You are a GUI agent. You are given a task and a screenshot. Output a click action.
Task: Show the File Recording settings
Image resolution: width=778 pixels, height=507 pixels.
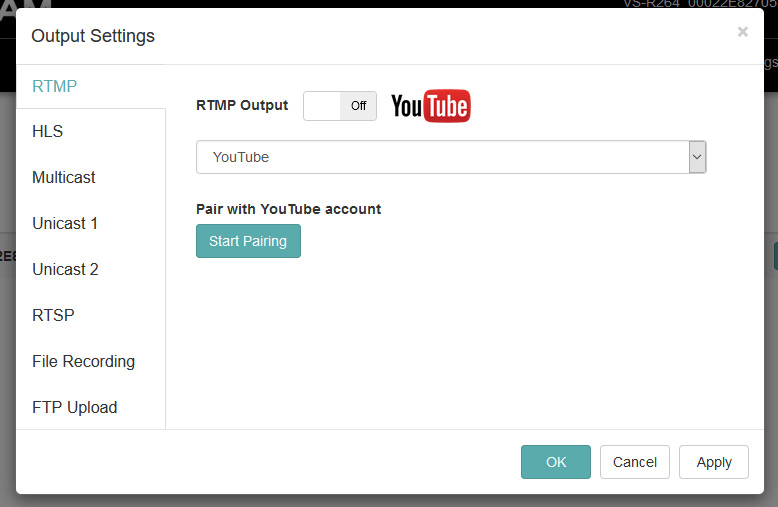(x=83, y=362)
